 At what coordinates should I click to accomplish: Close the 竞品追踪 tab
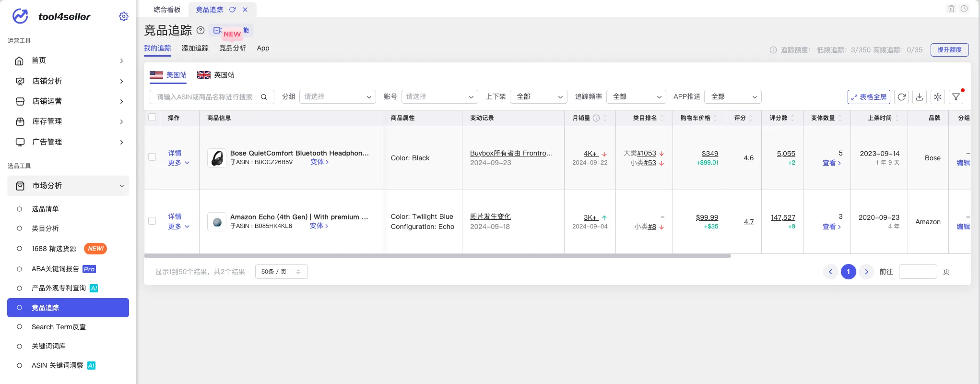(x=245, y=10)
